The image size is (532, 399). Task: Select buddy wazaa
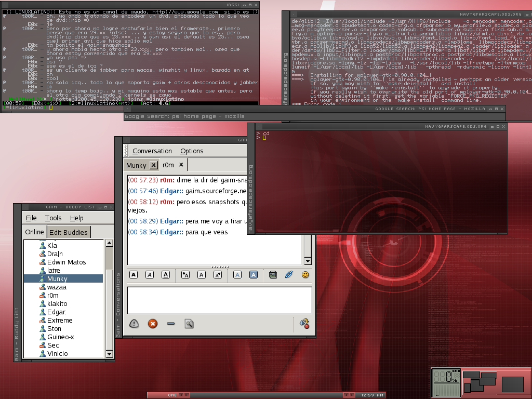pos(63,287)
